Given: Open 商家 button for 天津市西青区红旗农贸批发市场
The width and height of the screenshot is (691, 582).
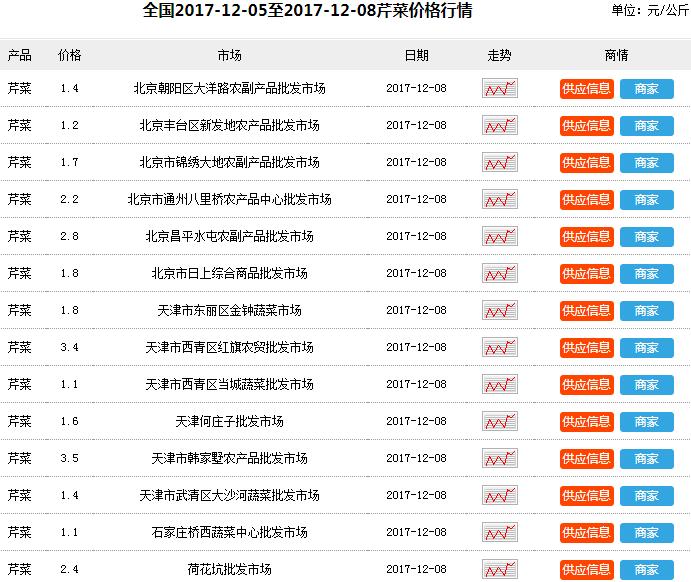Looking at the screenshot, I should point(646,348).
